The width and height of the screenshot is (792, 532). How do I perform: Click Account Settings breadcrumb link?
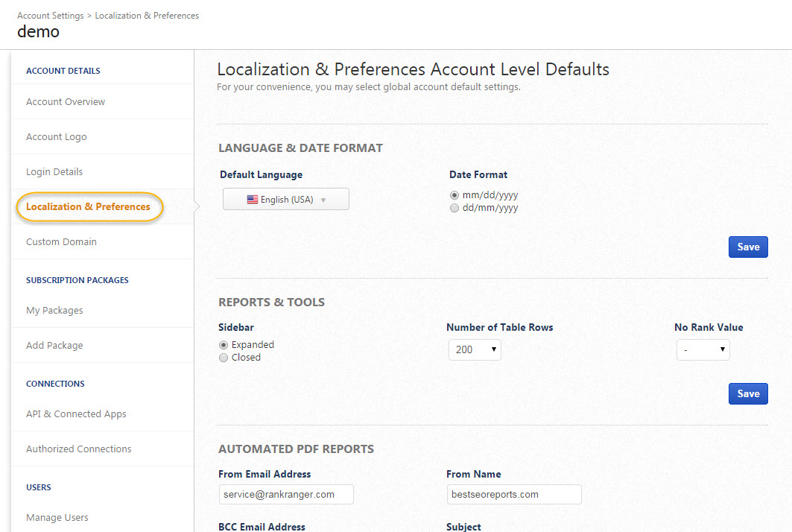click(50, 16)
